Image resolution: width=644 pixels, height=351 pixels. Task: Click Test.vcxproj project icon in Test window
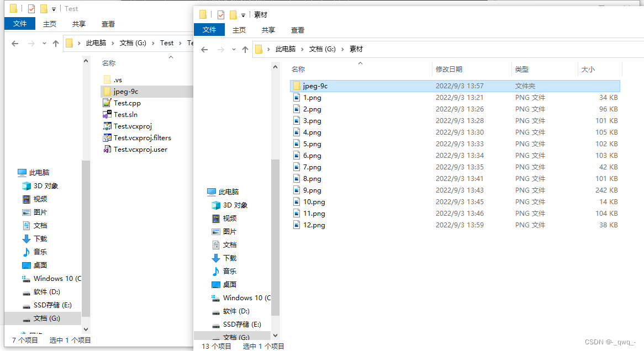point(107,126)
